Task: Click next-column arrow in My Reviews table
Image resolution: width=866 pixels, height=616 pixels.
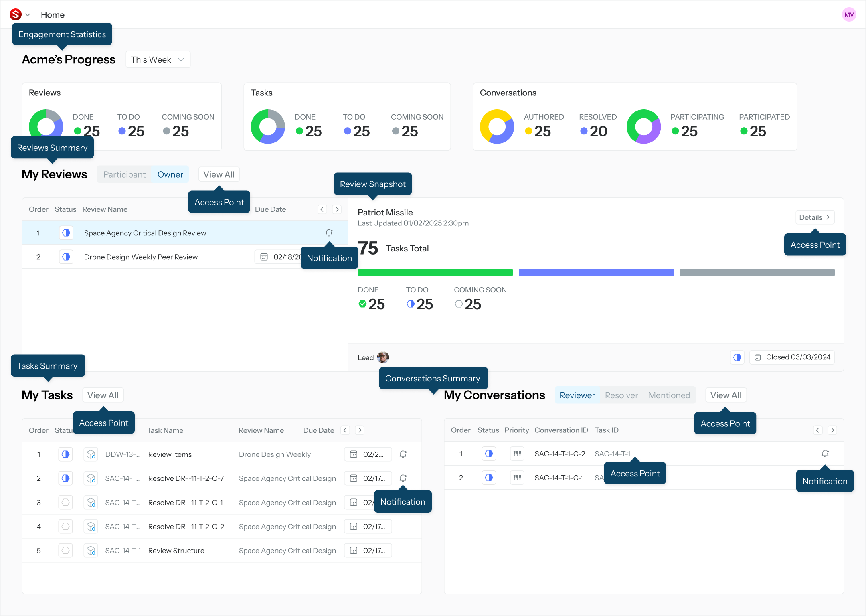Action: coord(337,209)
